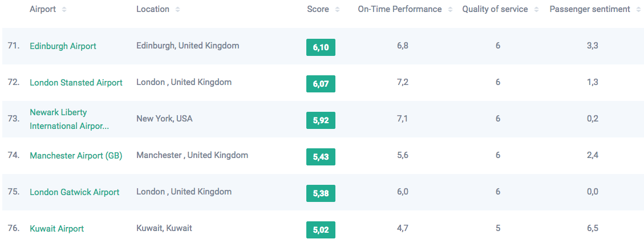Click the 5,38 score badge
The height and width of the screenshot is (247, 644).
(321, 193)
